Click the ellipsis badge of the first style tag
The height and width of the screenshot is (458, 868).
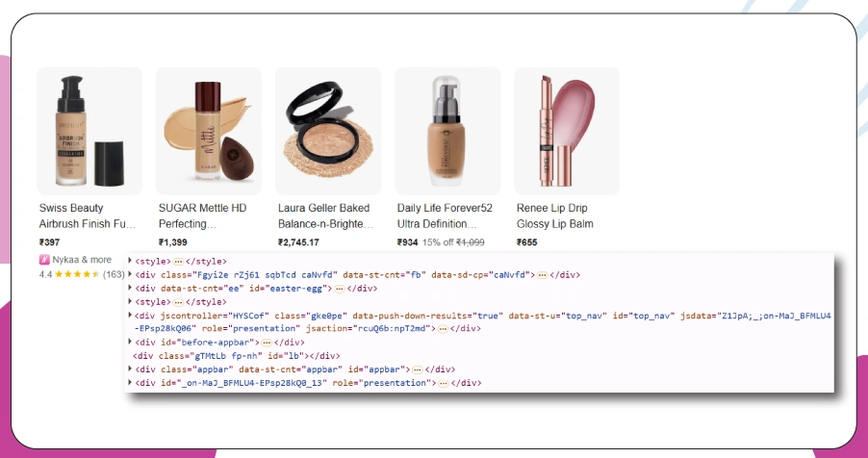coord(178,262)
